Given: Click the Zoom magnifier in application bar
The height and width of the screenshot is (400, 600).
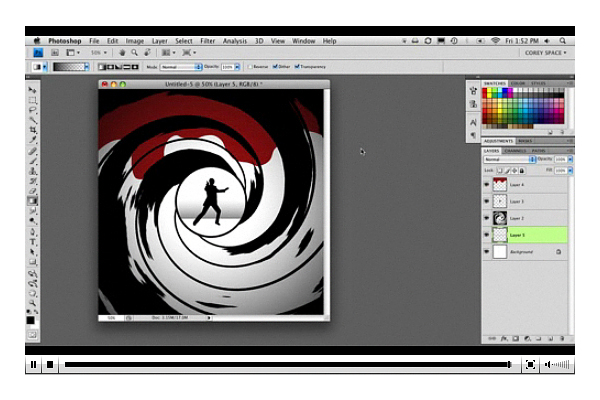Looking at the screenshot, I should coord(134,52).
